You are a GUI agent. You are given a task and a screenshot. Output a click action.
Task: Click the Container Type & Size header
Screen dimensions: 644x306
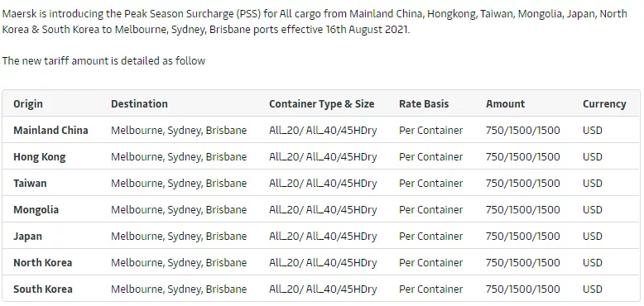click(322, 103)
